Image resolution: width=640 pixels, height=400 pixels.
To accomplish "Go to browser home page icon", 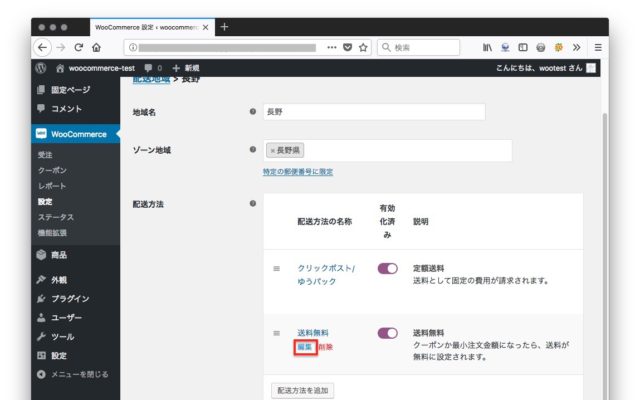I will (97, 47).
